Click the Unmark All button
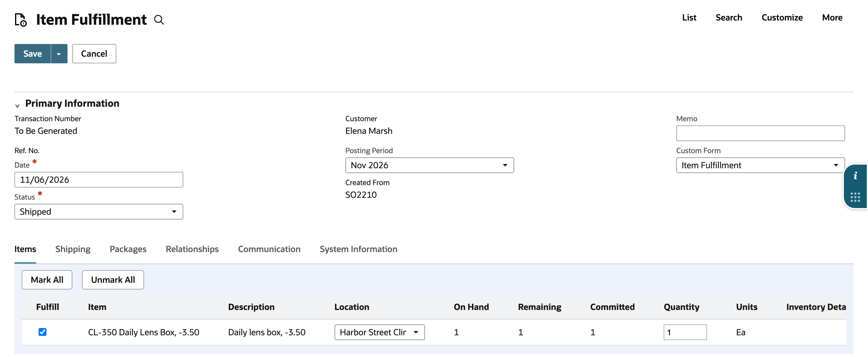 (x=113, y=280)
